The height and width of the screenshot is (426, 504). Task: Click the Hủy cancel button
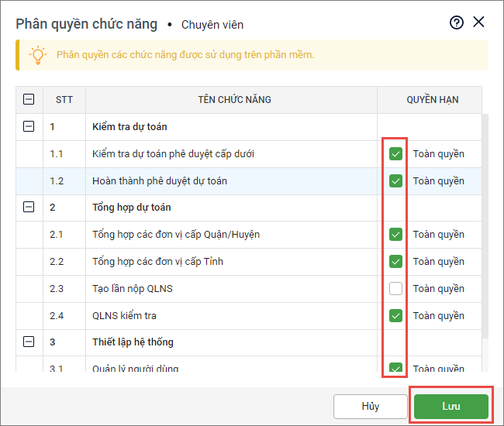(x=370, y=406)
